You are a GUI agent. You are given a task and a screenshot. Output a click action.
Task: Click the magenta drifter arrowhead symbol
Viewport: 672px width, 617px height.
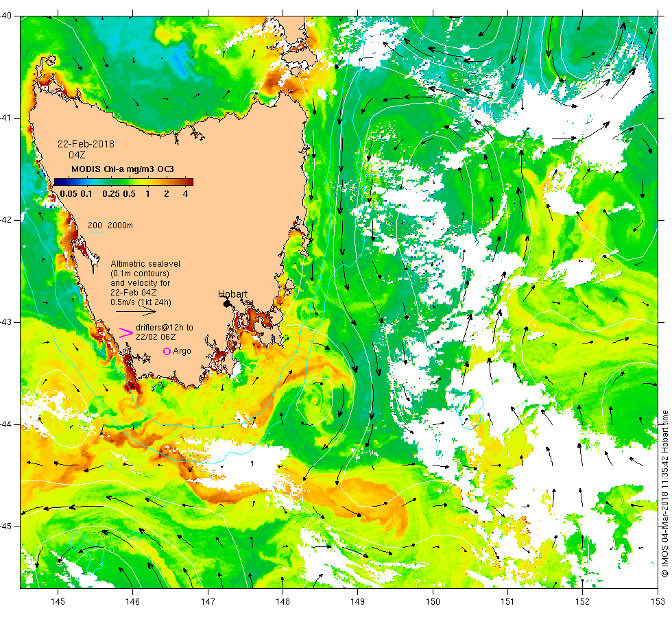[125, 332]
